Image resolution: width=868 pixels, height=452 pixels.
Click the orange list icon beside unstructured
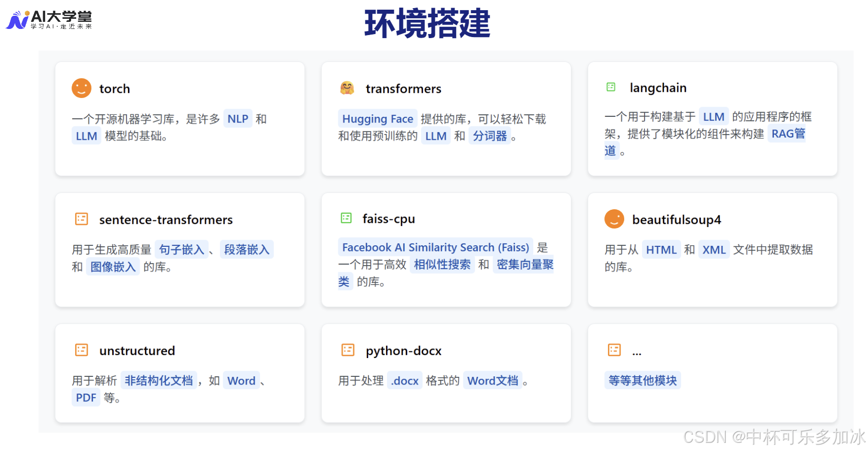(81, 350)
